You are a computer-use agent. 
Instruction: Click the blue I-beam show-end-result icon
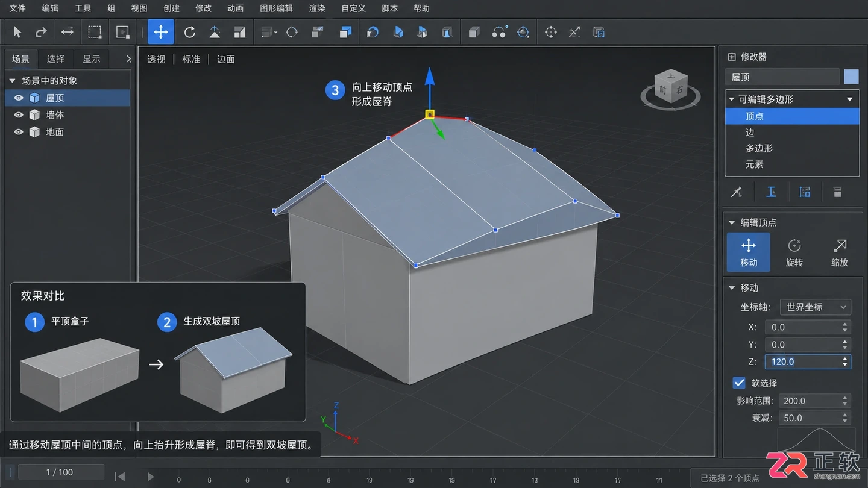(771, 192)
